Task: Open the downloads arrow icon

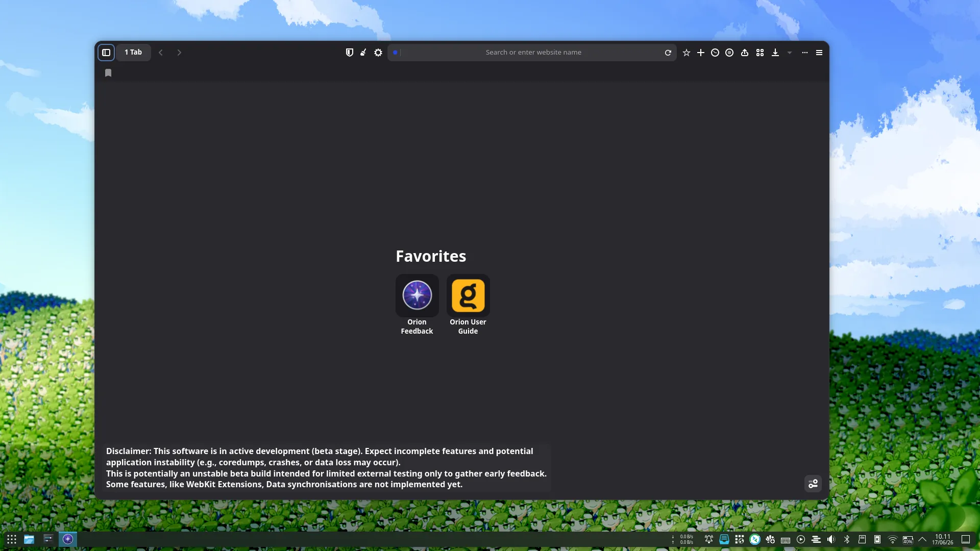Action: pyautogui.click(x=775, y=53)
